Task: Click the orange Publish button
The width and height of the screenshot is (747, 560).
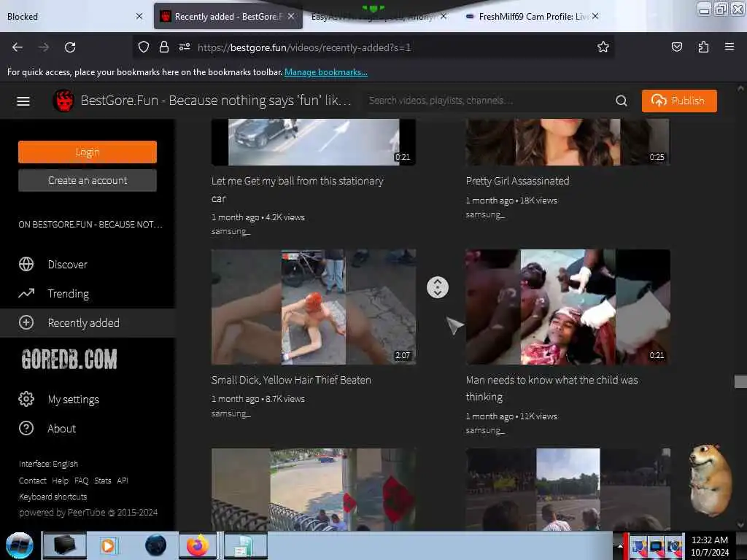Action: coord(679,101)
